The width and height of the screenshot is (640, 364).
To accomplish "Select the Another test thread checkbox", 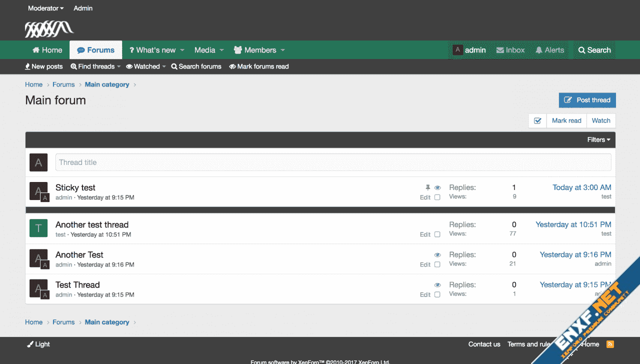I will pos(437,234).
